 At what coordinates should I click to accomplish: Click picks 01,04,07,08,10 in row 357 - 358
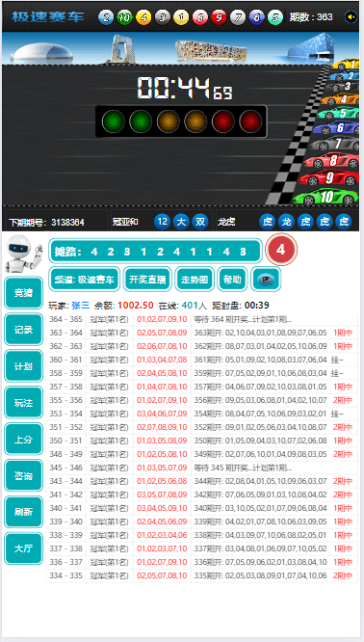(162, 387)
